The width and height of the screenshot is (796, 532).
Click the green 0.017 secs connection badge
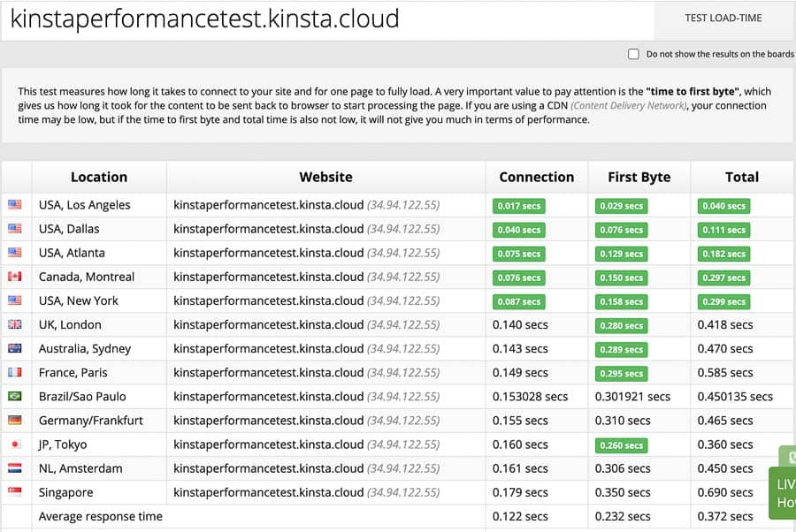(519, 206)
